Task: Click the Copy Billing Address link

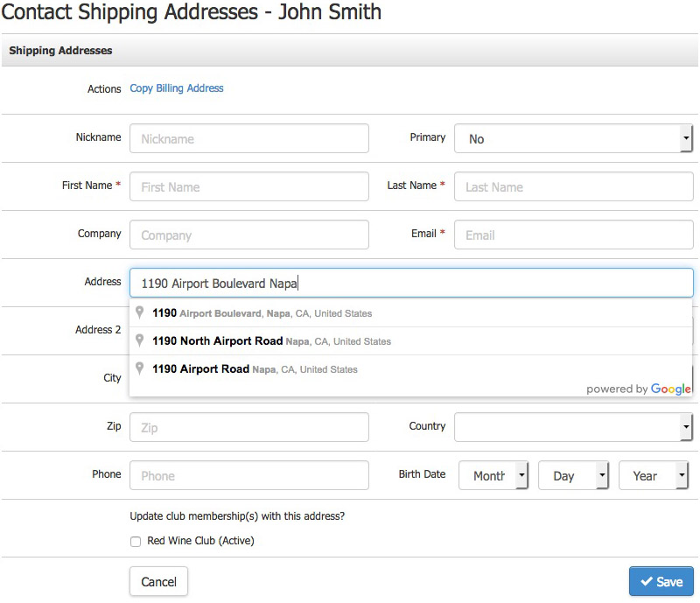Action: click(x=177, y=88)
